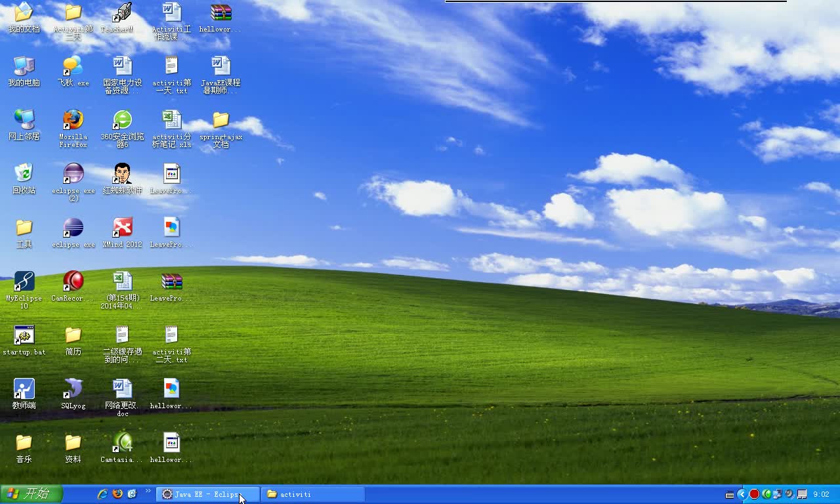The width and height of the screenshot is (840, 504).
Task: Select the 我的电脑 desktop icon
Action: (24, 72)
